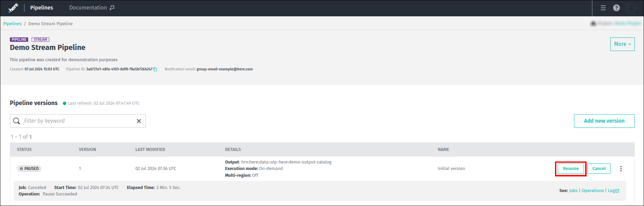Click the Job Canceled text

32,188
